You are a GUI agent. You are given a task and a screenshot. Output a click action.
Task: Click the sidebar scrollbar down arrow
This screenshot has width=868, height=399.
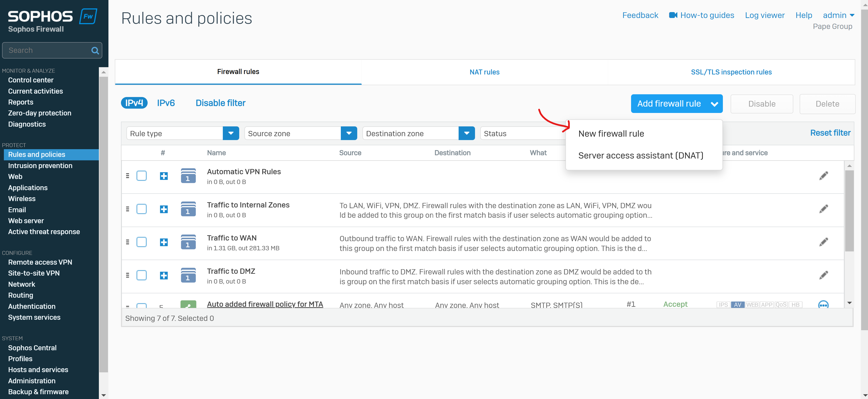(103, 395)
